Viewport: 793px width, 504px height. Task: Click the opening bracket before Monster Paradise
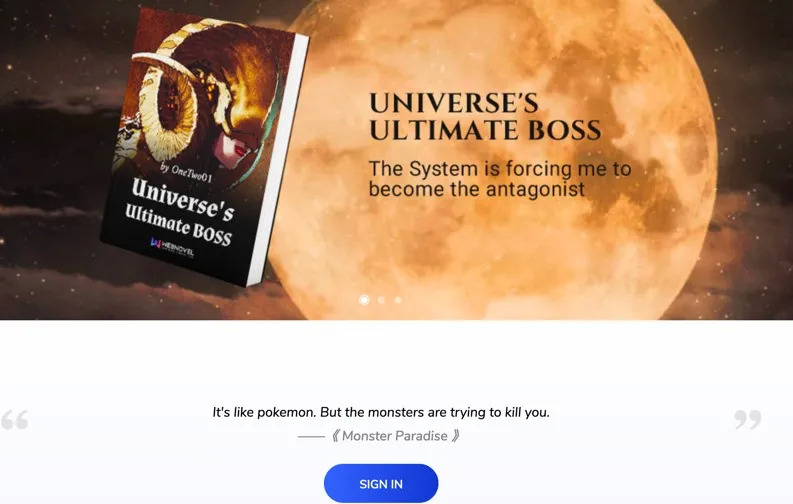coord(335,436)
